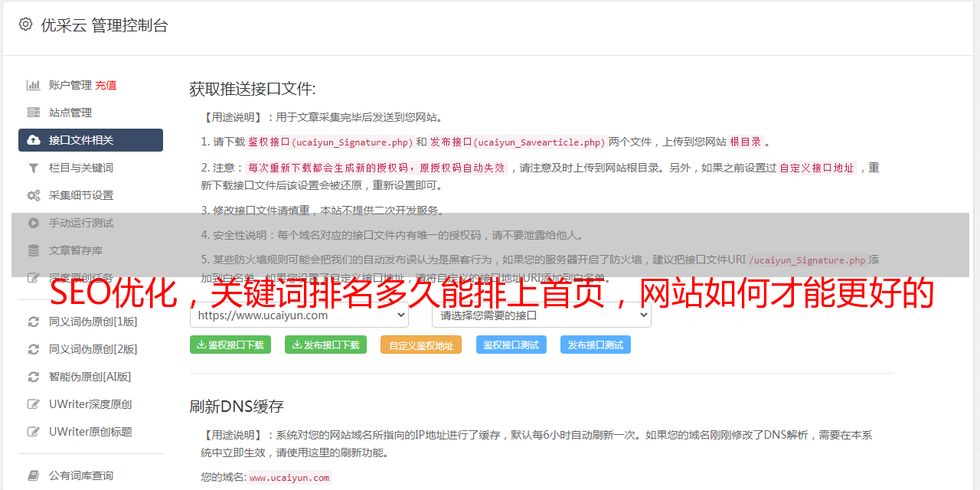Click the blue 发布接口测试 button

[x=596, y=345]
